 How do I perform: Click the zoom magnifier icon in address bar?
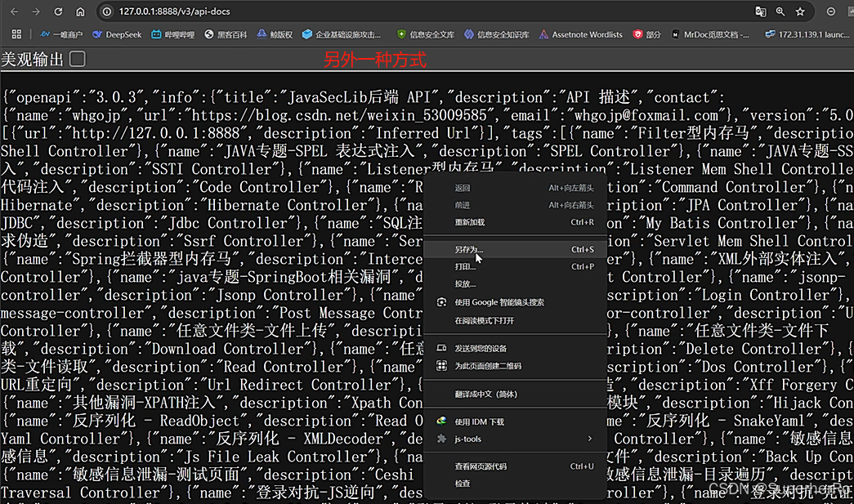pos(780,11)
